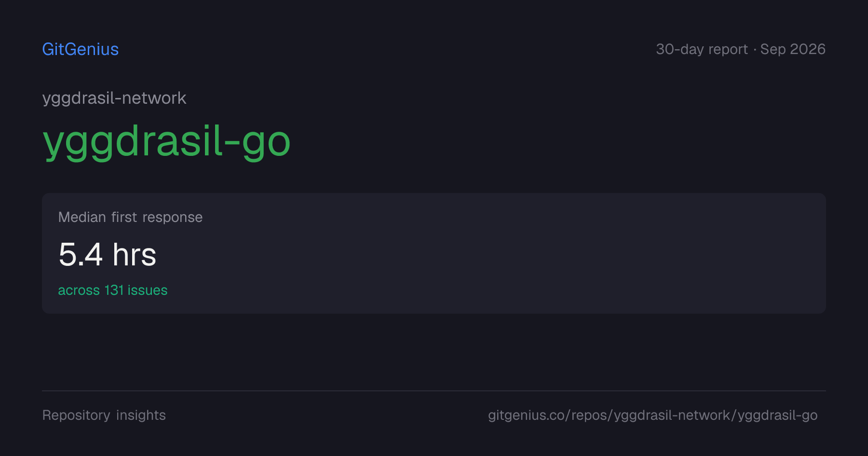868x456 pixels.
Task: Click empty area of the response card
Action: (482, 253)
